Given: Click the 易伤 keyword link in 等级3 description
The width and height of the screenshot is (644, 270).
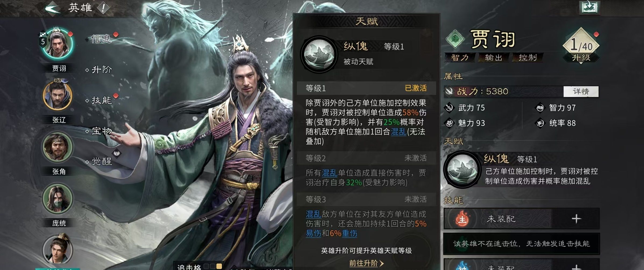Looking at the screenshot, I should (x=313, y=233).
